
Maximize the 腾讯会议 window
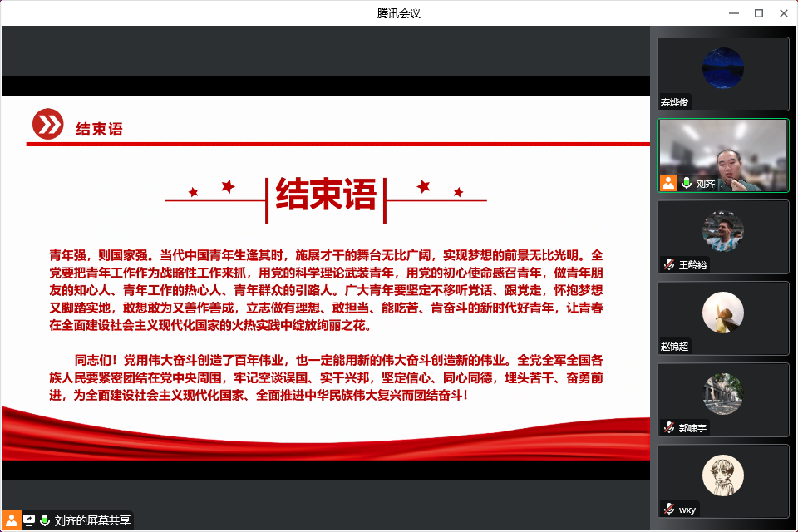(x=758, y=12)
